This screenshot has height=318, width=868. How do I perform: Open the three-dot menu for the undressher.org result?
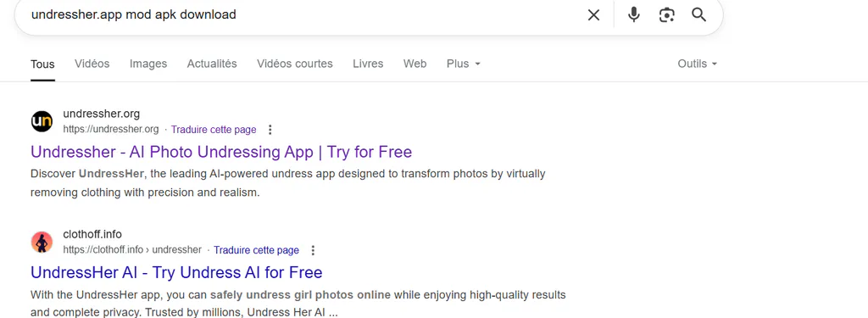coord(270,130)
